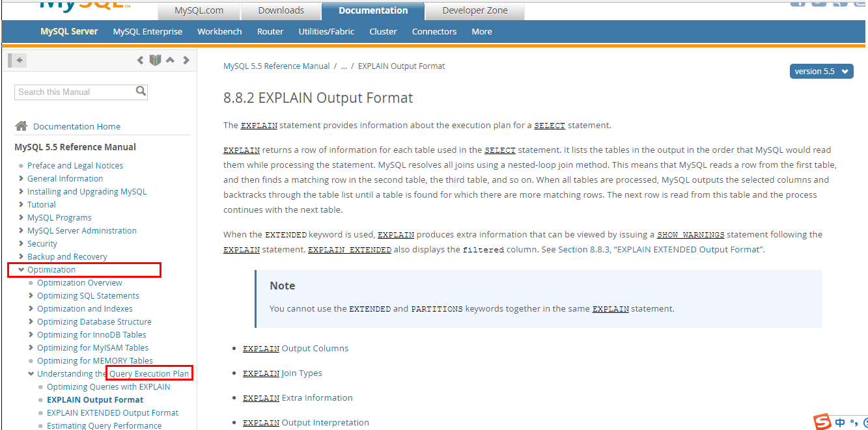
Task: Toggle the Sogou punctuation mode icon
Action: 854,423
